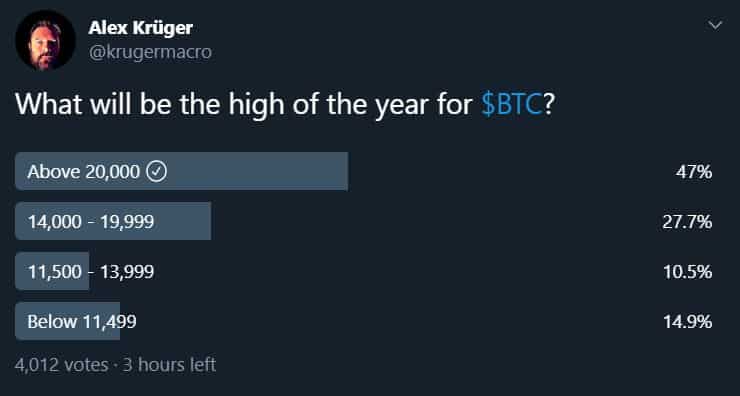Viewport: 740px width, 396px height.
Task: Click the right end of the longest poll bar
Action: 345,171
